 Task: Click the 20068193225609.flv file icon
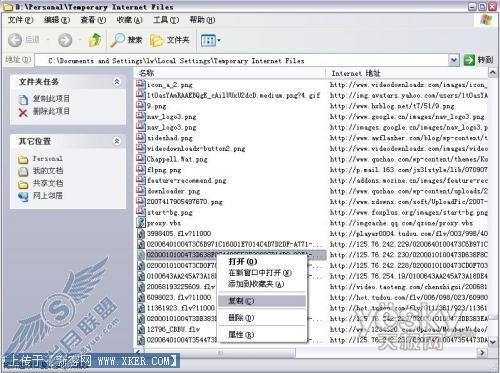tap(141, 287)
